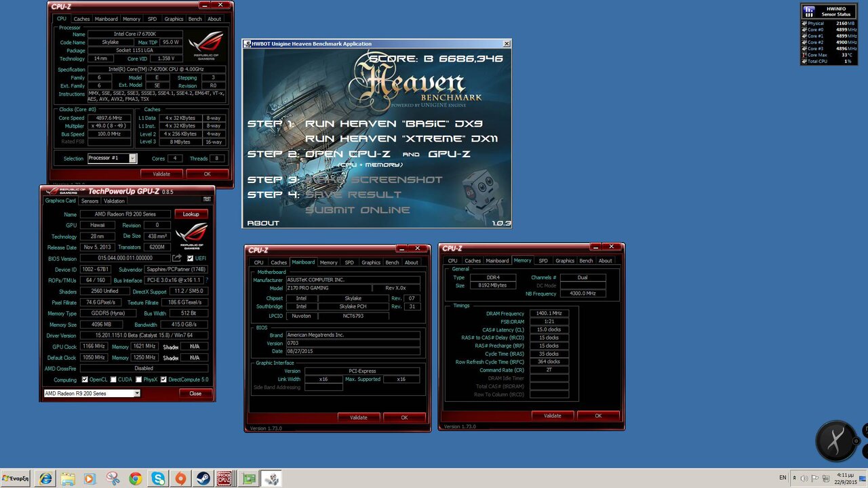
Task: Open the Snipping Tool taskbar icon
Action: [113, 479]
